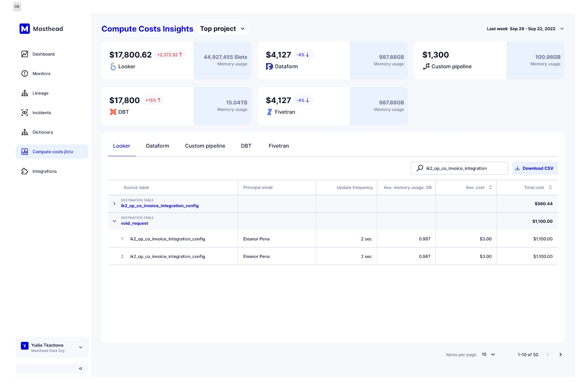
Task: Switch to the Dataform tab
Action: pos(157,146)
